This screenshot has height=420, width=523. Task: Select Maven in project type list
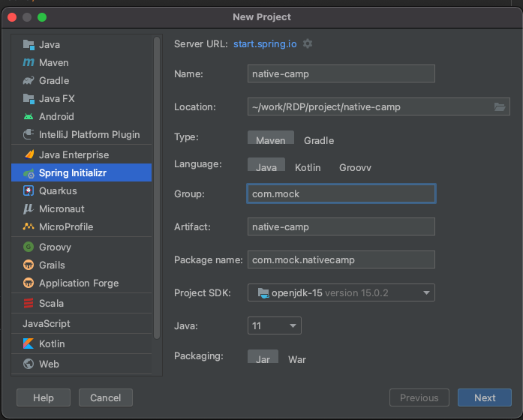(x=81, y=63)
